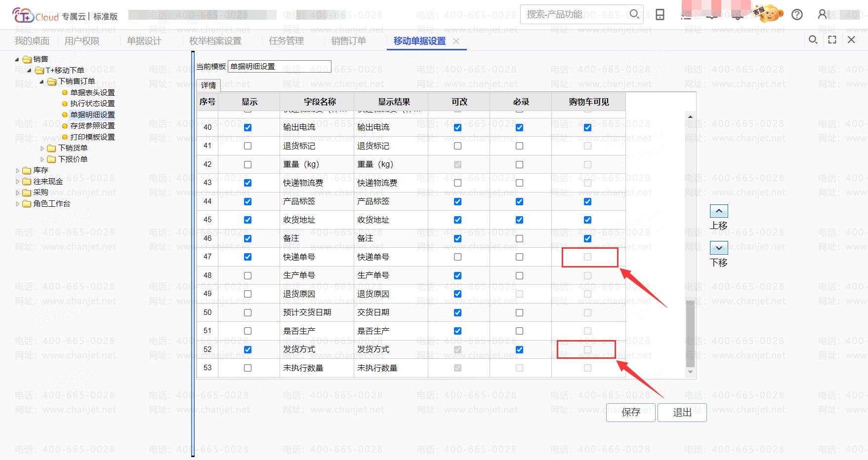The height and width of the screenshot is (460, 868).
Task: Collapse the 下销售订单 tree node
Action: click(42, 81)
